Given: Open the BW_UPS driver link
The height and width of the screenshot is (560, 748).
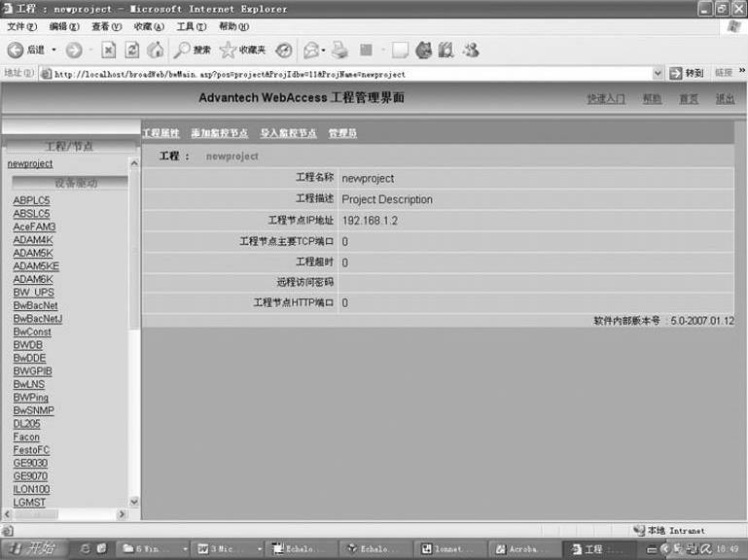Looking at the screenshot, I should click(33, 293).
